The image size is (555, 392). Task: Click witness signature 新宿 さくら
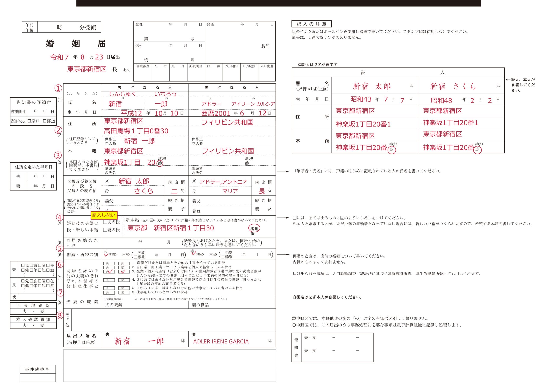[x=453, y=86]
